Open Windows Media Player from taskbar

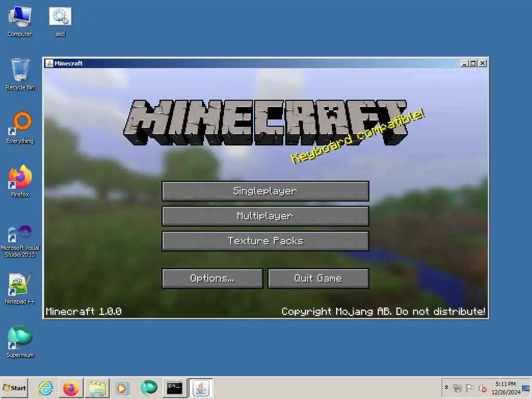[x=123, y=388]
